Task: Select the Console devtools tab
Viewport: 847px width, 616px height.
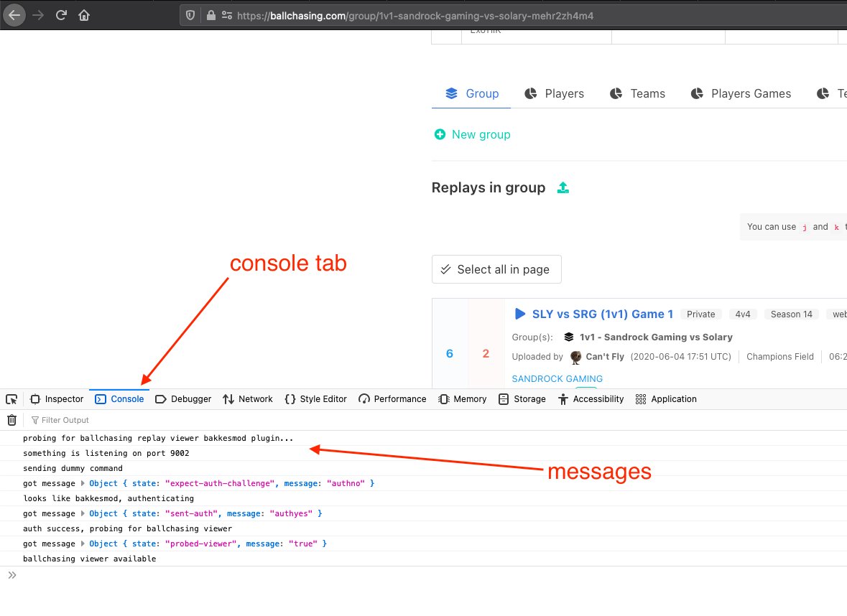Action: click(119, 399)
